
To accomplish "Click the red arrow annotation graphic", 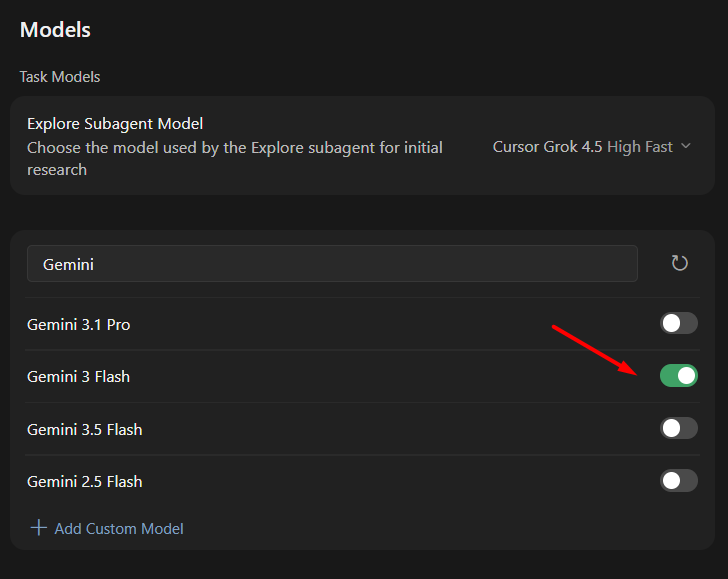I will (x=595, y=350).
